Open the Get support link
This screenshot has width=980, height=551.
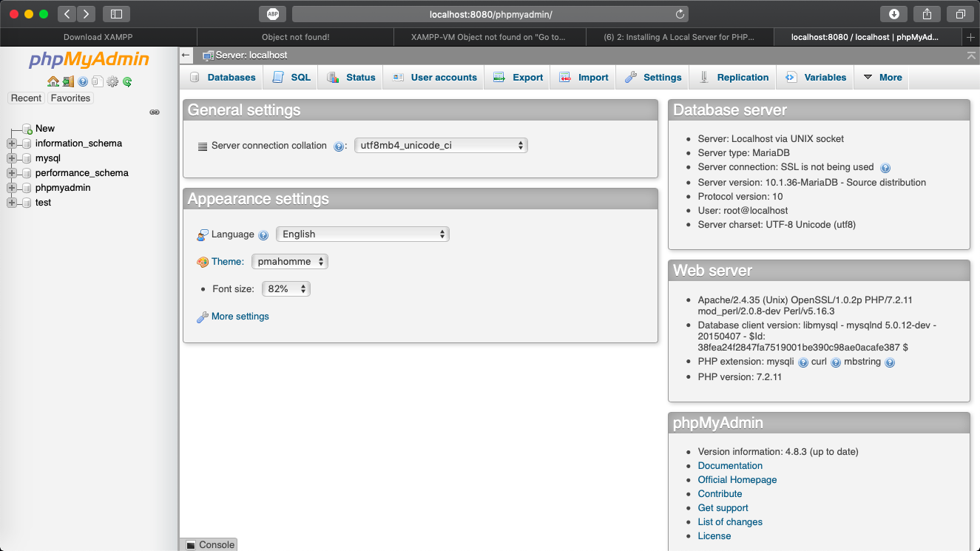[x=723, y=508]
